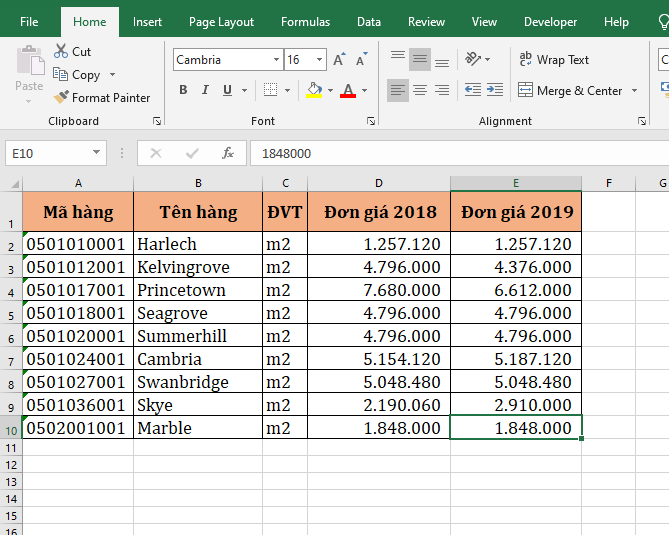
Task: Switch to the Formulas ribbon tab
Action: pos(305,22)
